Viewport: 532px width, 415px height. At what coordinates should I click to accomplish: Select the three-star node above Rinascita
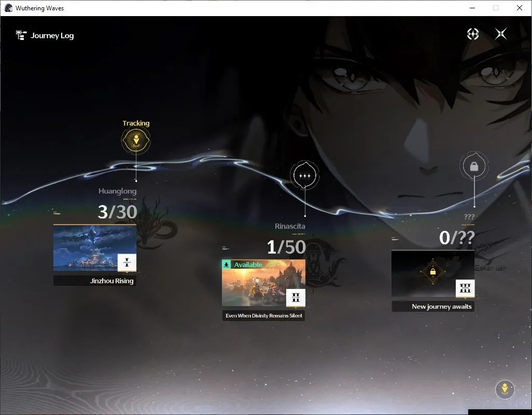click(x=305, y=175)
